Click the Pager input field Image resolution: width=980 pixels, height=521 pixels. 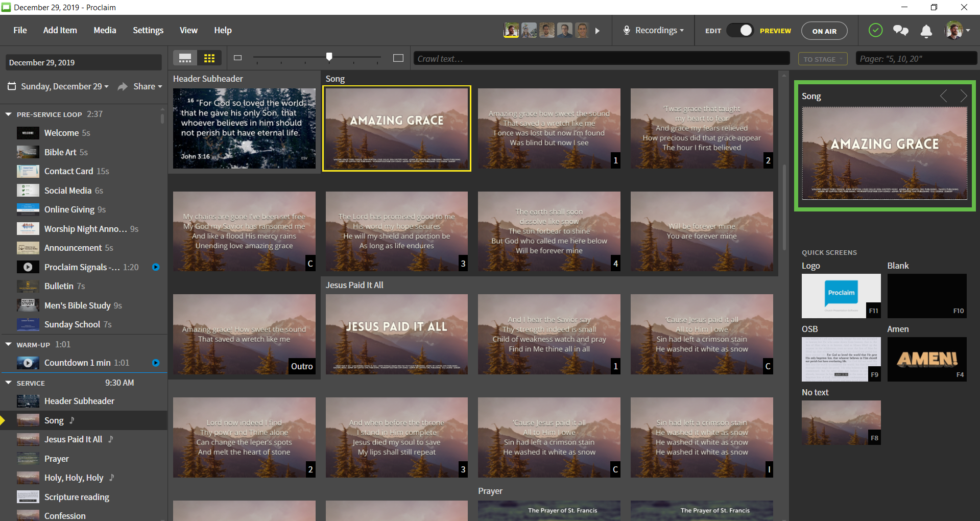click(x=916, y=58)
